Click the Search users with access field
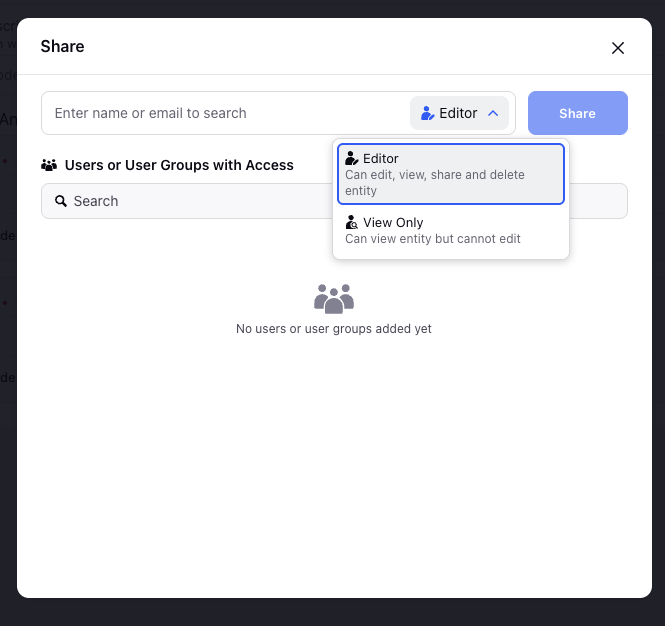This screenshot has width=665, height=626. pyautogui.click(x=187, y=201)
